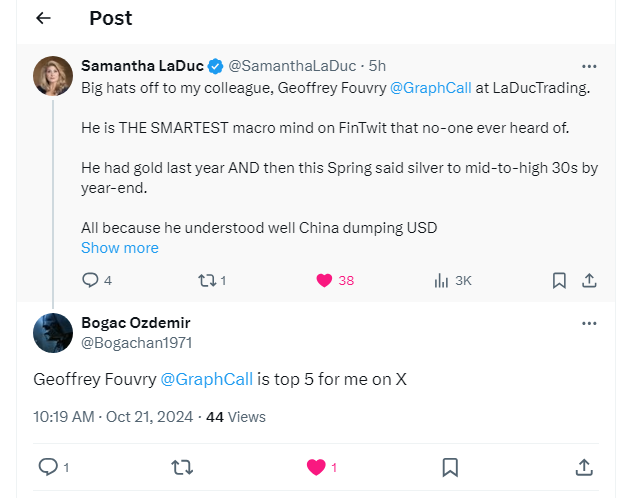Repost Samantha LaDuc's post
Screen dimensions: 633x498
click(206, 281)
